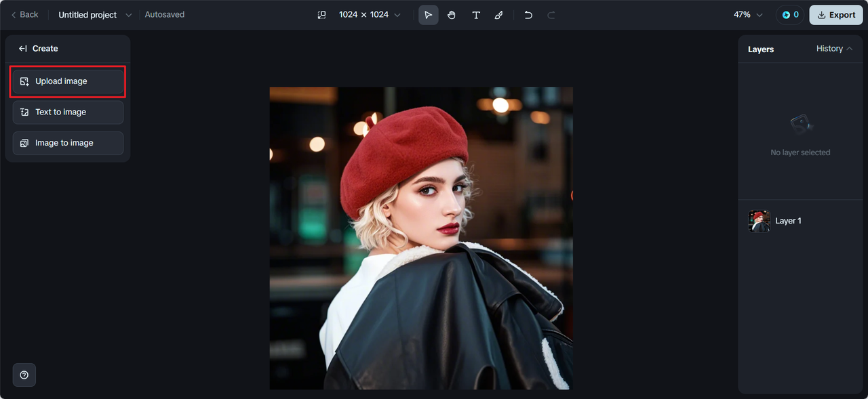Collapse the Create panel with the arrow icon
This screenshot has height=399, width=868.
pos(22,49)
